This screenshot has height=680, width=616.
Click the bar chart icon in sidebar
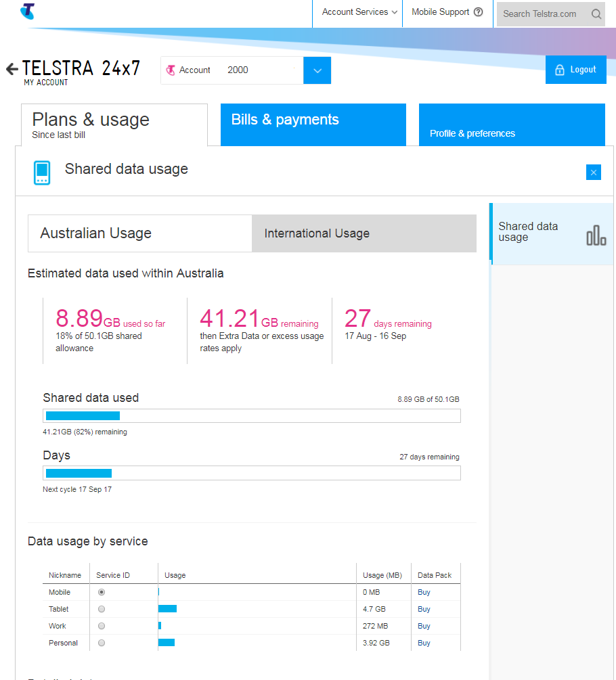click(x=596, y=235)
